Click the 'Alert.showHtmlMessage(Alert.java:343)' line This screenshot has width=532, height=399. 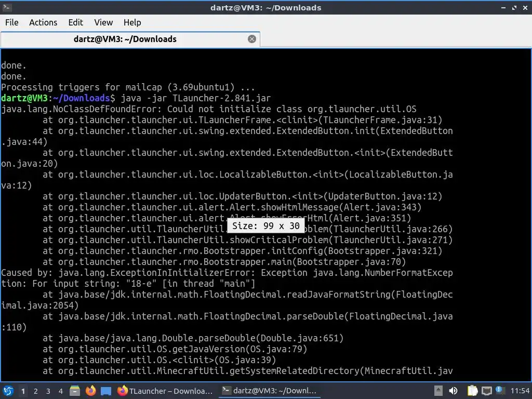[x=232, y=207]
